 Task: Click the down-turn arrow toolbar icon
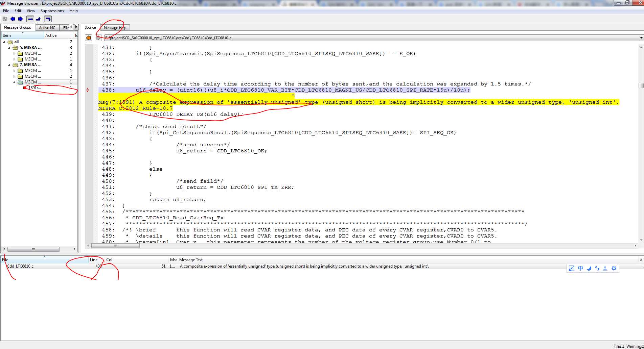coord(48,19)
